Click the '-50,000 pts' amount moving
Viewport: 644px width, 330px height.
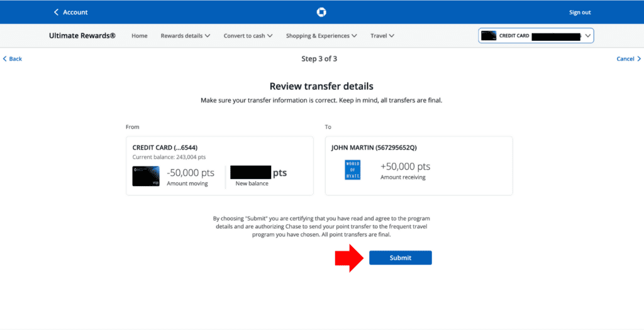click(191, 173)
